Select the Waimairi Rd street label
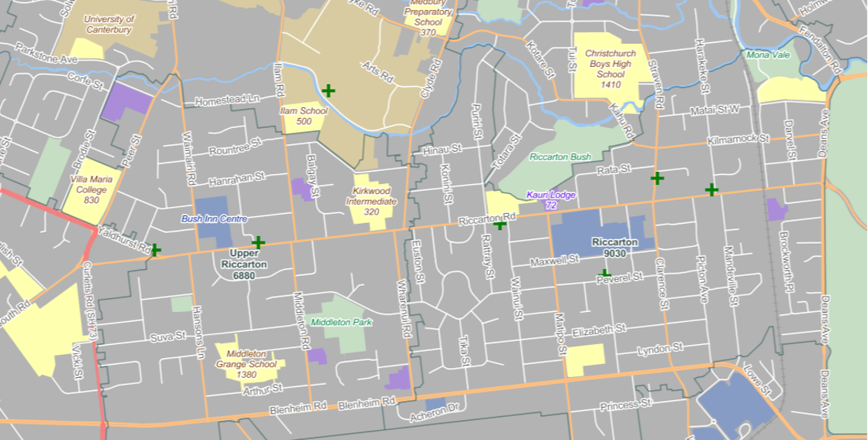Viewport: 868px width, 440px height. [188, 157]
